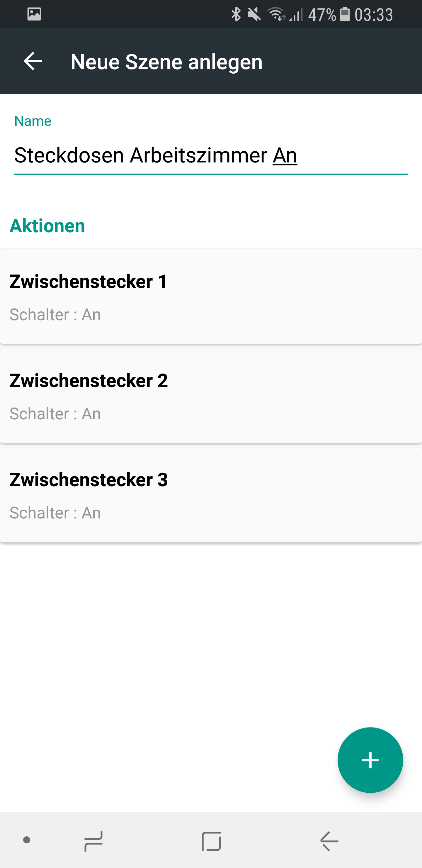Open the Zwischenstecker 1 action card
422x868 pixels.
(210, 296)
